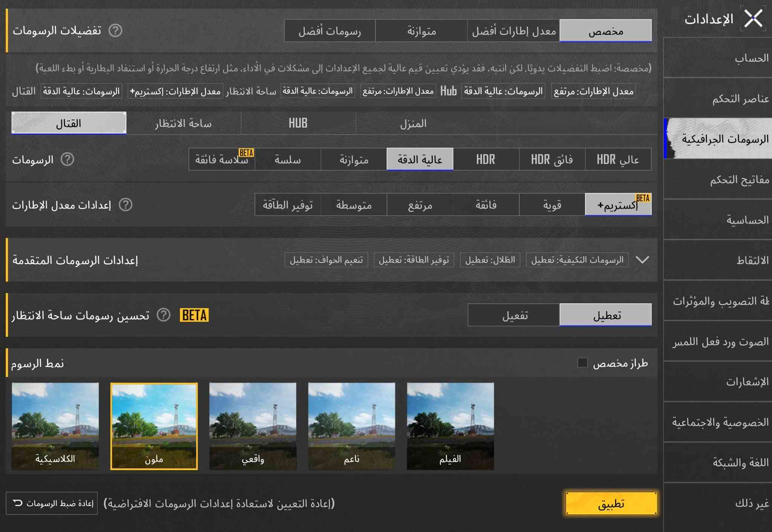Apply changes with the تطبيق button
This screenshot has height=532, width=772.
click(x=611, y=503)
